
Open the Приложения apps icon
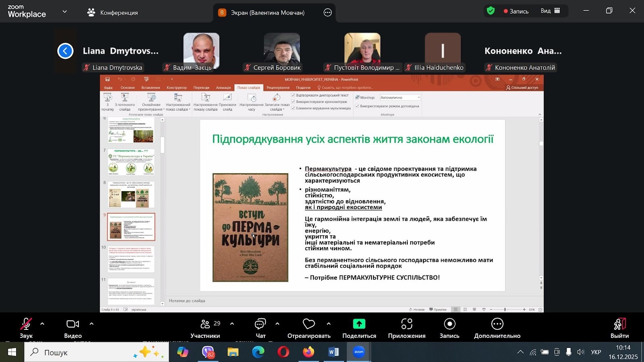coord(407,324)
